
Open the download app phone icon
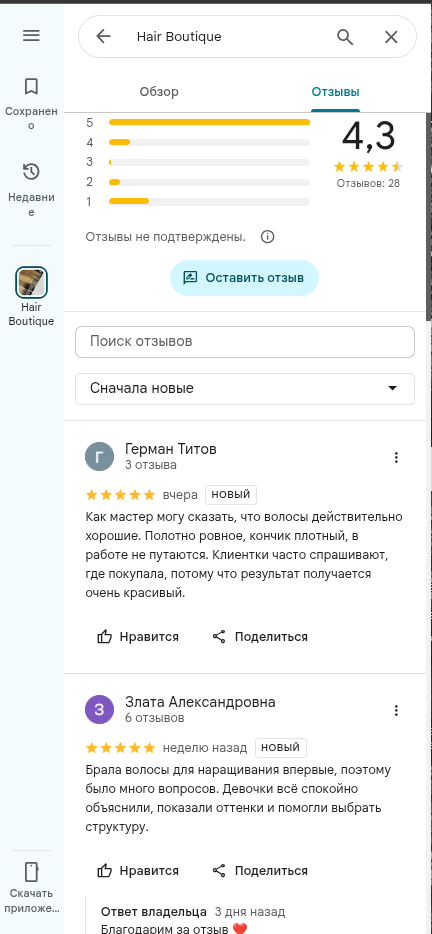[31, 871]
